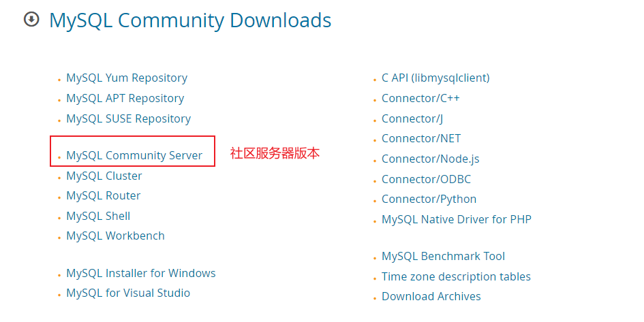Open the MySQL Community Server link

(134, 155)
